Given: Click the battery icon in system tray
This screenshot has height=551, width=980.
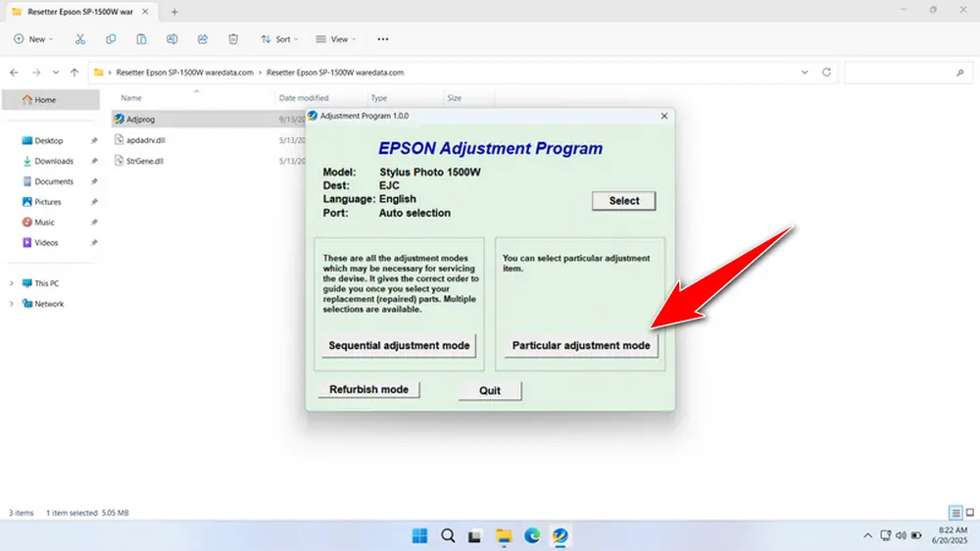Looking at the screenshot, I should 916,536.
